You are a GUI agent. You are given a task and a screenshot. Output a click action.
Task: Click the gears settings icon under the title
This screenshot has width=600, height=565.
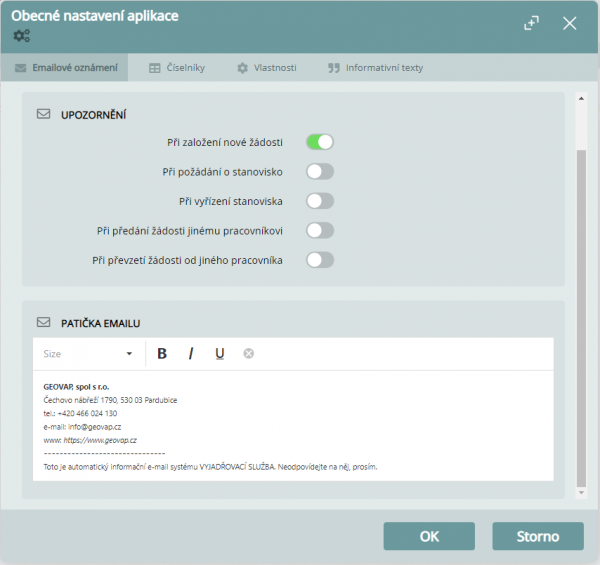pos(21,36)
